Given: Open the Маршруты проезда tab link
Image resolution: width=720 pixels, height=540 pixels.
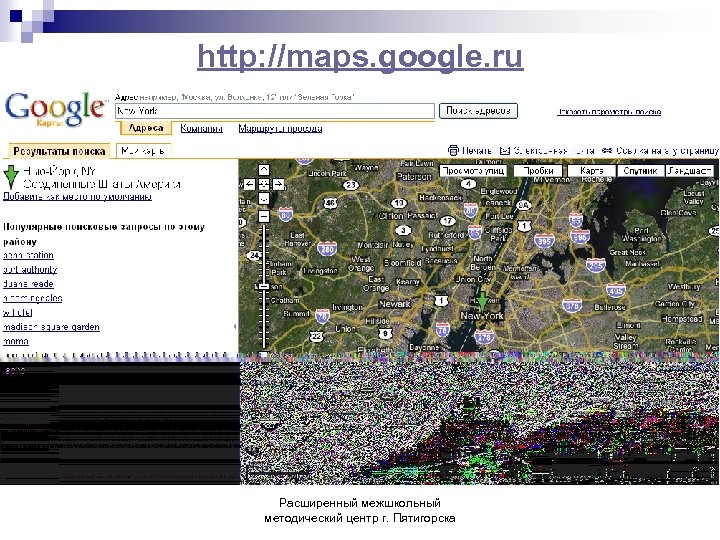Looking at the screenshot, I should coord(280,129).
